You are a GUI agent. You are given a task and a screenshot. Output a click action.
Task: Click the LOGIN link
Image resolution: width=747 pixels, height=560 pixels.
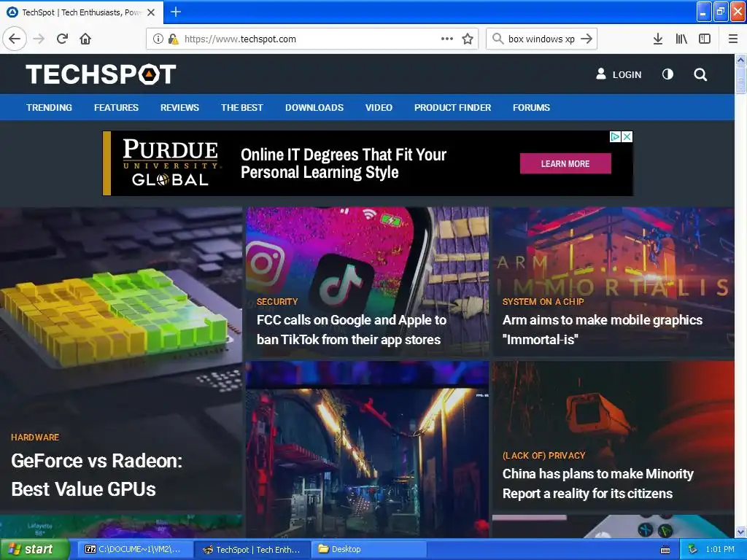(627, 75)
